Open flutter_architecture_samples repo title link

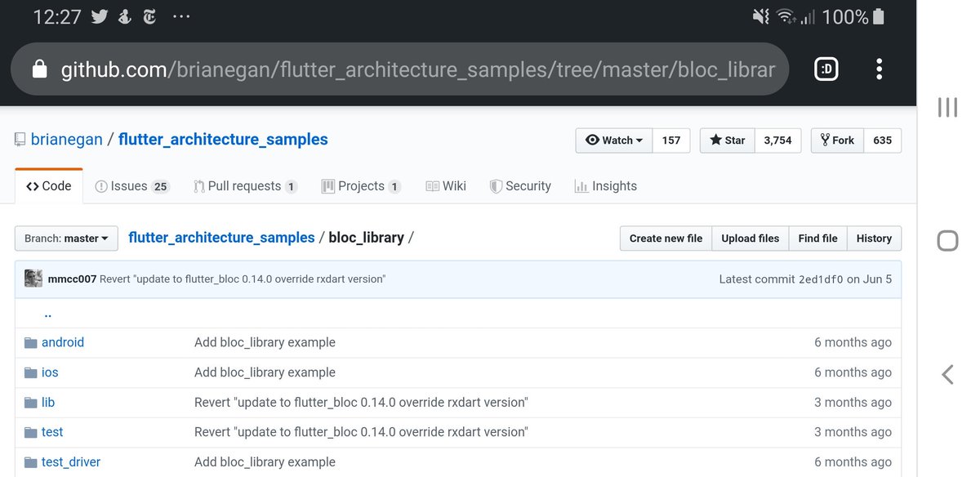(x=223, y=140)
